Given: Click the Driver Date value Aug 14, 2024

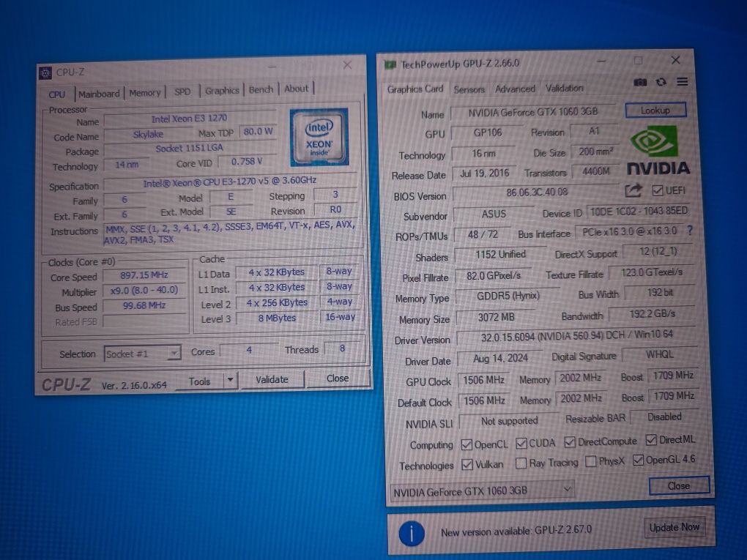Looking at the screenshot, I should pos(500,358).
